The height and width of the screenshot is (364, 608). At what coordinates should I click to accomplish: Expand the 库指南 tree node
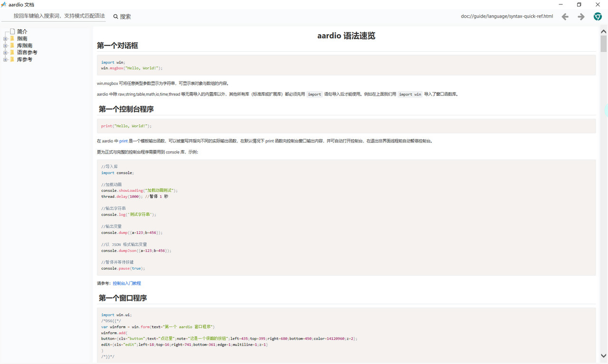pos(5,46)
